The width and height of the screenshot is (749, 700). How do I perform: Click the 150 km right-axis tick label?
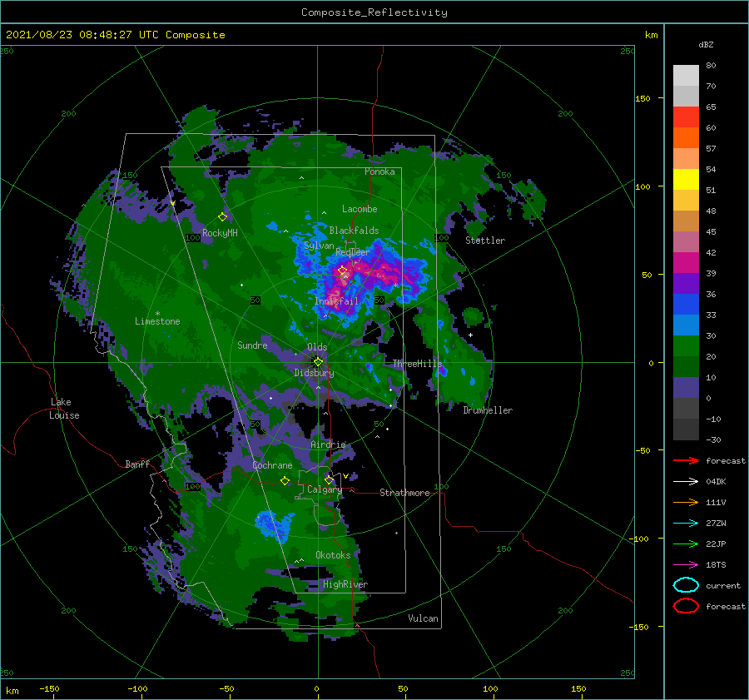(x=642, y=98)
